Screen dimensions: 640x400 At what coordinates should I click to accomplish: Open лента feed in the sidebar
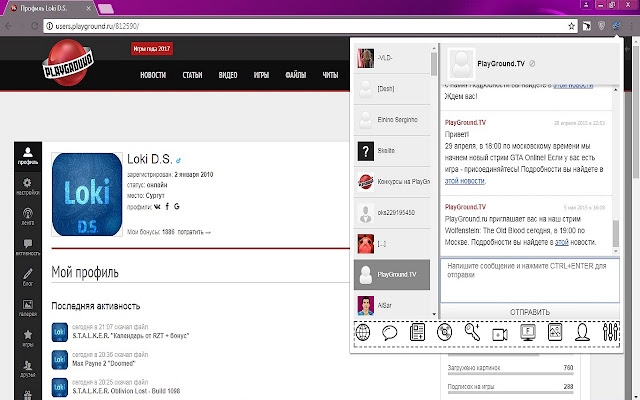click(28, 217)
